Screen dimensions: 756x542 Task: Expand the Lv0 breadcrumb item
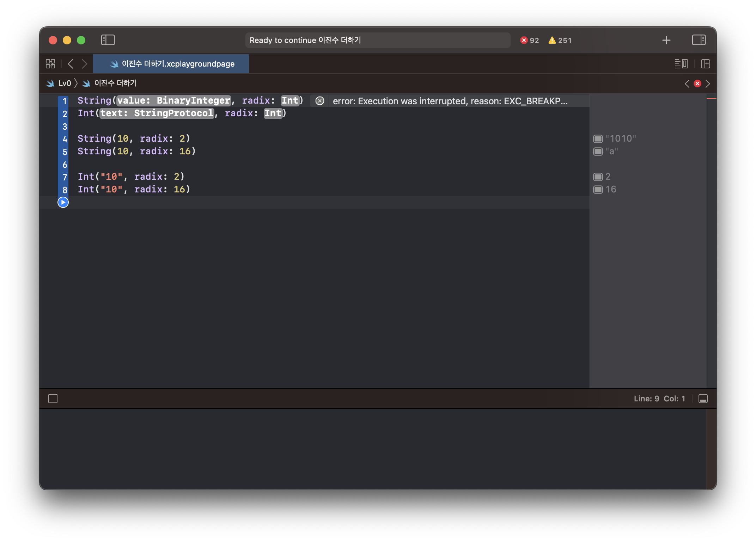64,83
